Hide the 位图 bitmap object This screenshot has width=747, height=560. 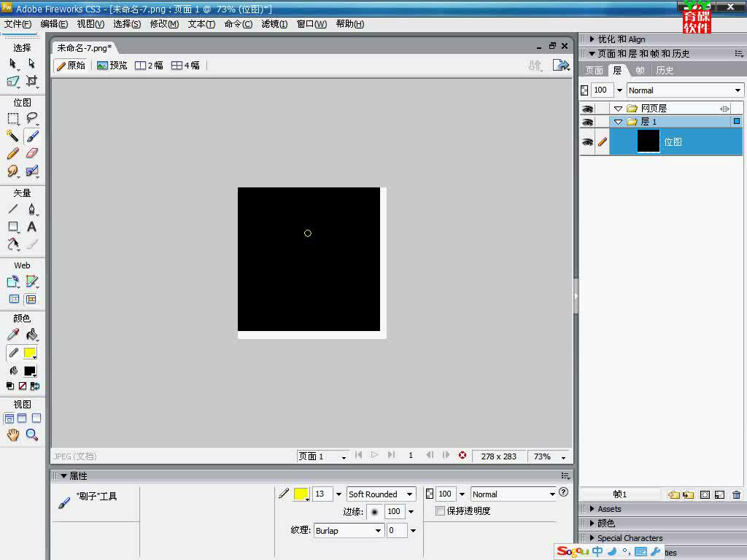(587, 142)
